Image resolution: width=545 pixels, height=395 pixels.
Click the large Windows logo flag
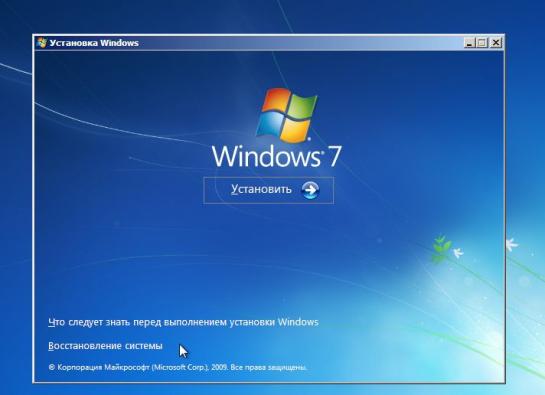(286, 115)
